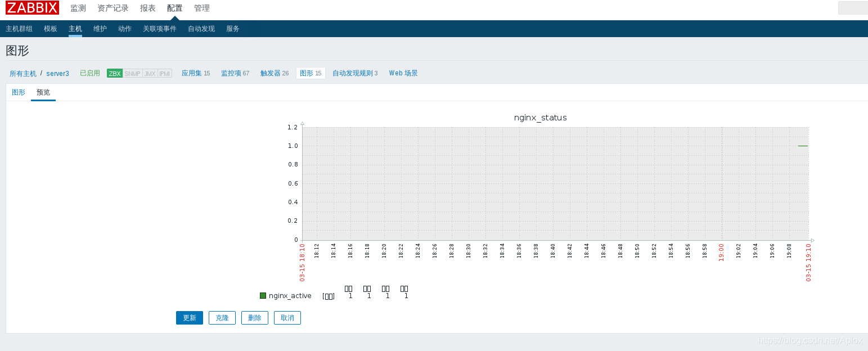This screenshot has height=351, width=868.
Task: Click the 03-15 18:10 axis label
Action: click(x=302, y=262)
